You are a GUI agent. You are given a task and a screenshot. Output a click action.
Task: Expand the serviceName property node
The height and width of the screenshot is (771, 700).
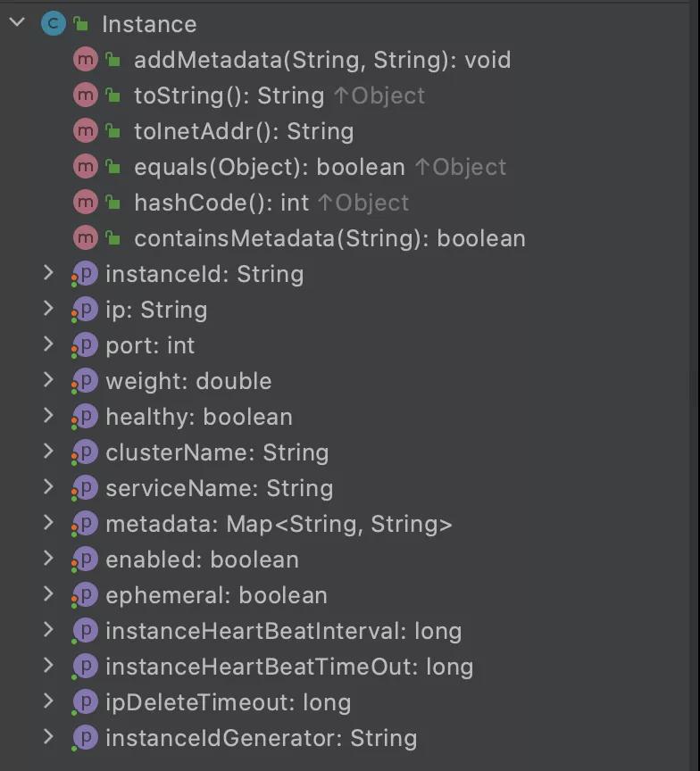49,488
